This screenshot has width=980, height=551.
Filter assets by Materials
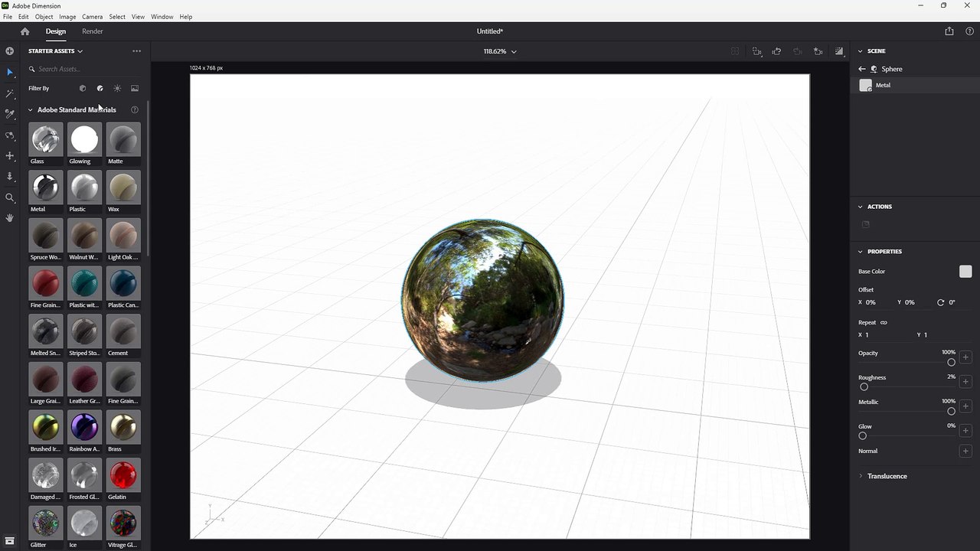tap(100, 88)
